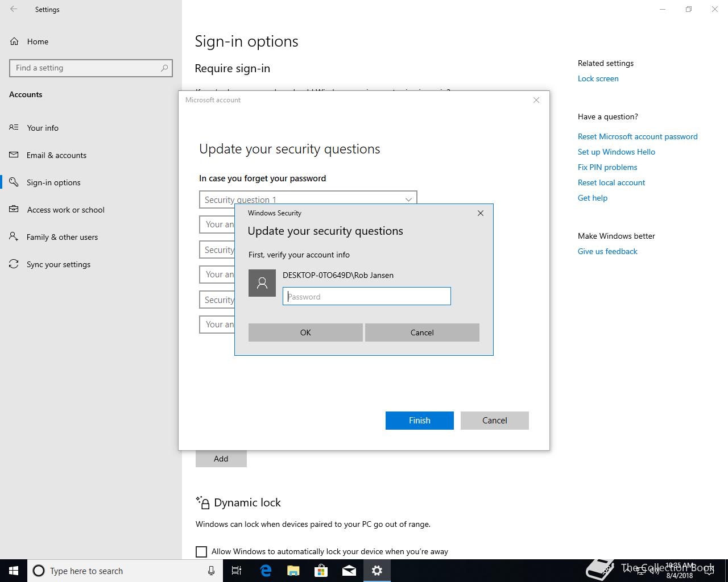The height and width of the screenshot is (582, 728).
Task: Click the Settings gear in taskbar
Action: tap(377, 571)
